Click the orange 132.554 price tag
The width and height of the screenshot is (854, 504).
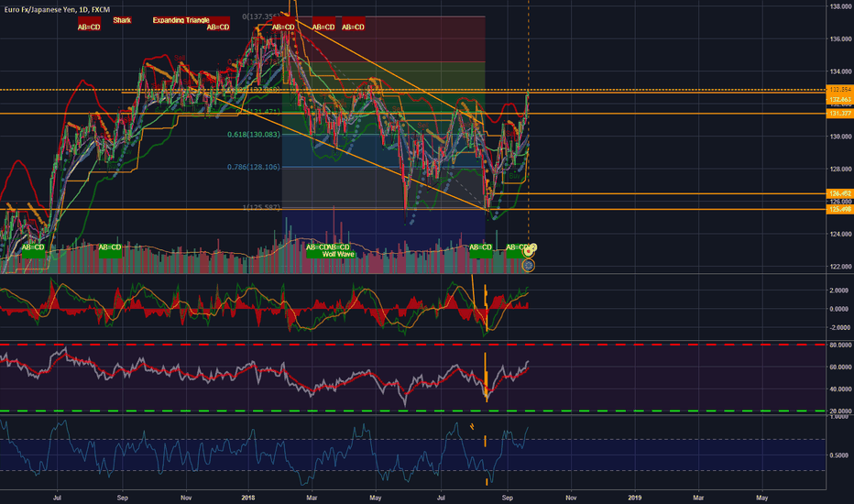click(840, 90)
